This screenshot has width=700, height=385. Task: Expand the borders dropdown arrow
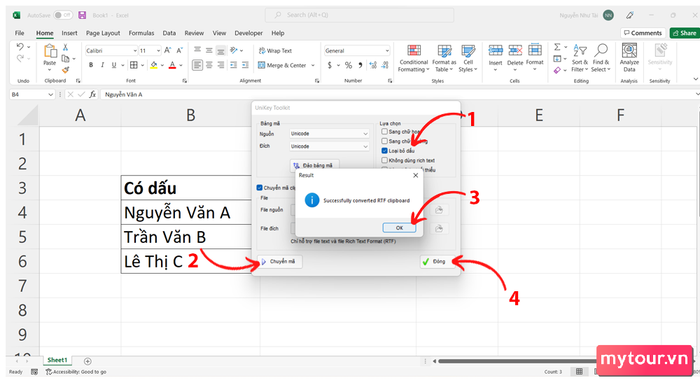(142, 65)
